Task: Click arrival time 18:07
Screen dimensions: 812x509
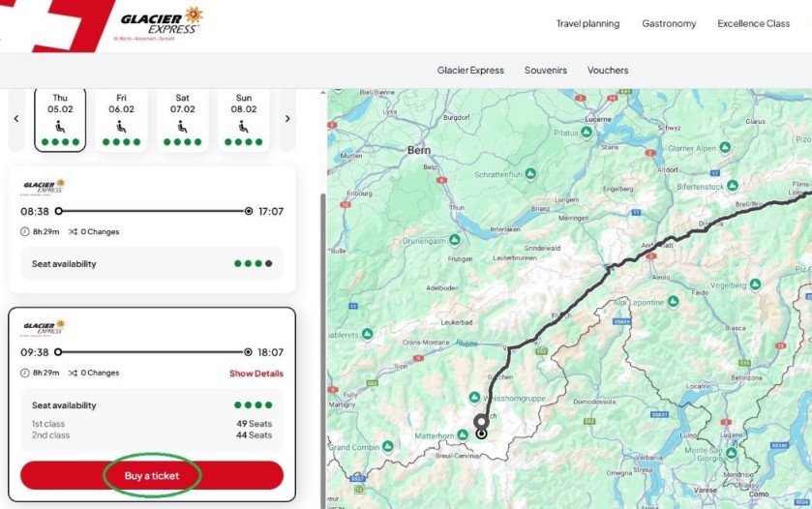Action: (271, 352)
